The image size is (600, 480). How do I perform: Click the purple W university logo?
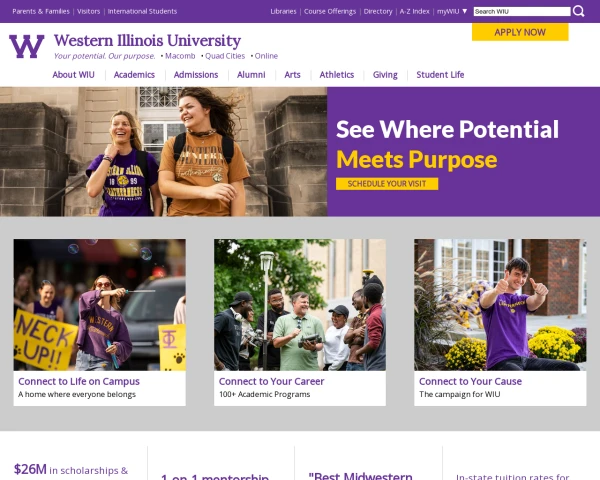(26, 46)
